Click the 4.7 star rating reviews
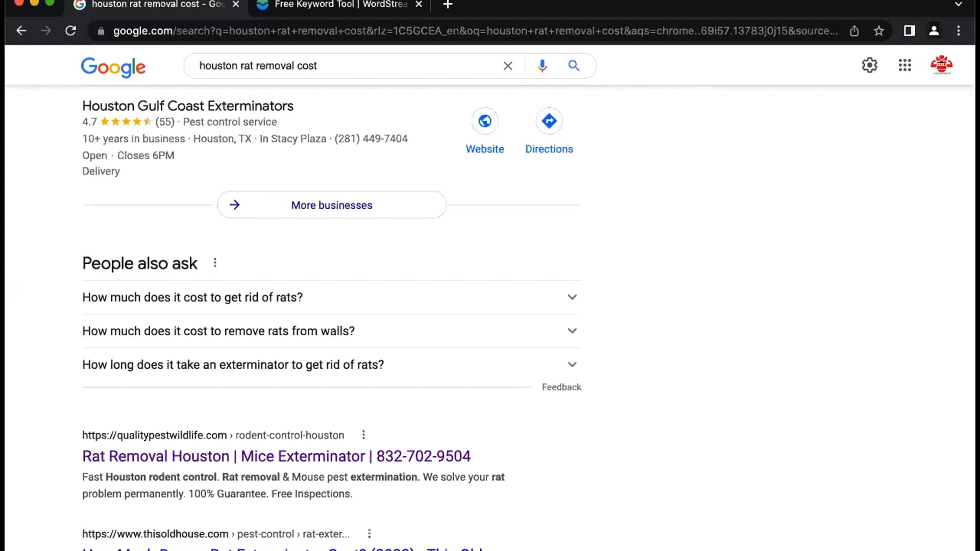This screenshot has height=551, width=980. 128,122
